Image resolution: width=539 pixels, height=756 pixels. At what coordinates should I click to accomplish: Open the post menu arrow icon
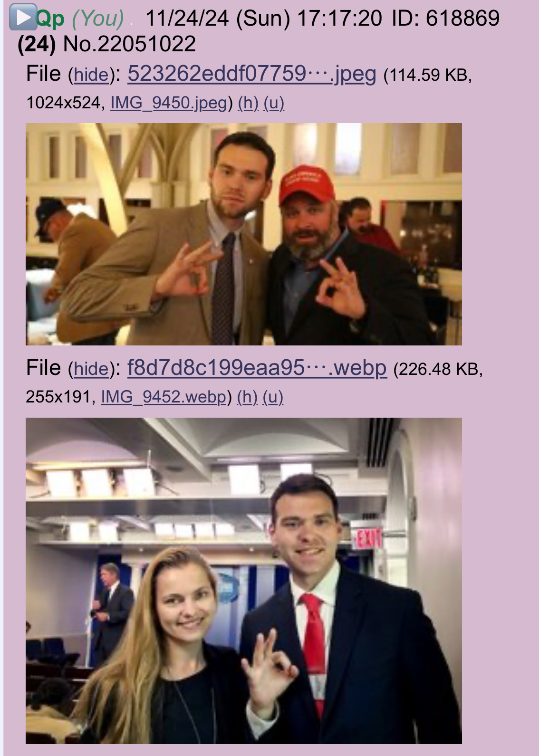pyautogui.click(x=23, y=18)
